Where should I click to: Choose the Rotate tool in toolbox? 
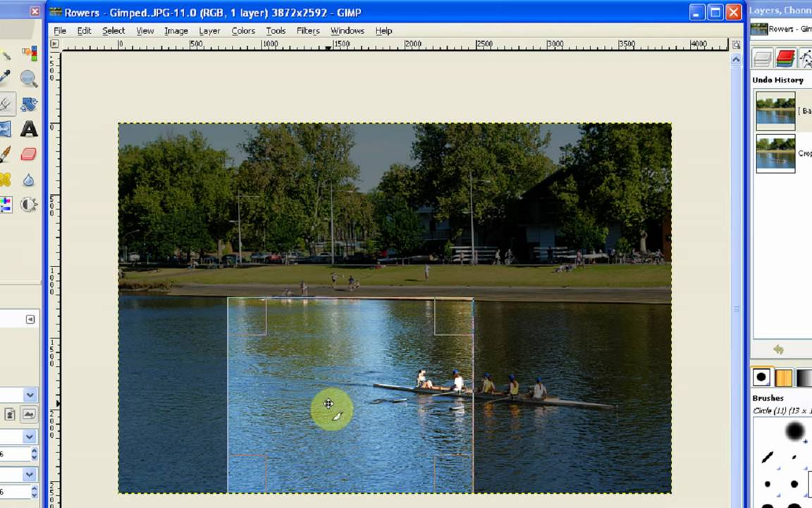29,104
